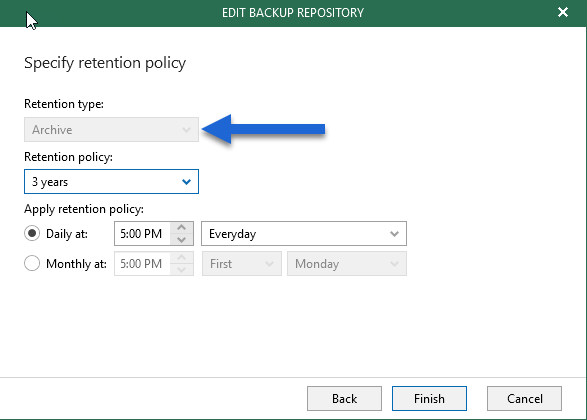Click the monthly 5:00 PM time field
Viewport: 587px width, 420px height.
[142, 264]
